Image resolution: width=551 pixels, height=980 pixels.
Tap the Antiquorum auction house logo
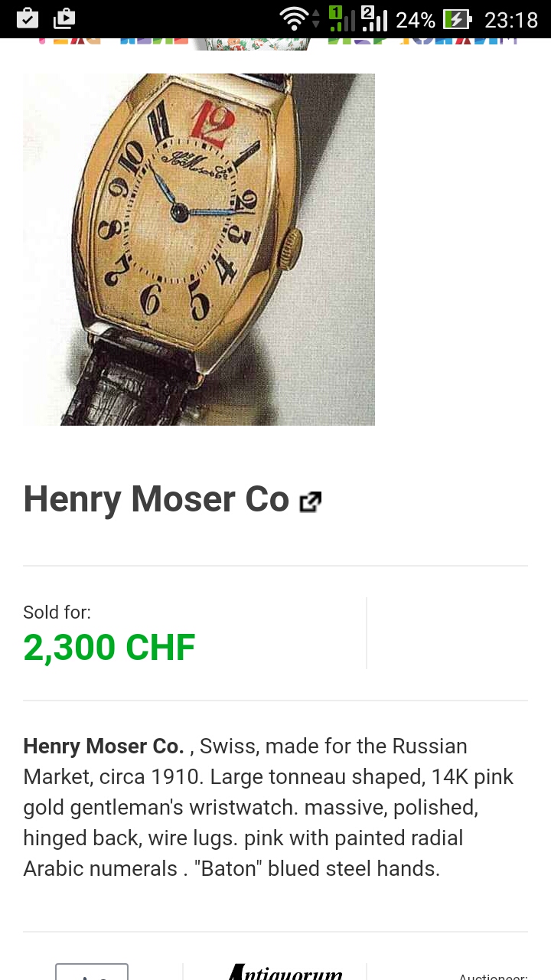[285, 972]
